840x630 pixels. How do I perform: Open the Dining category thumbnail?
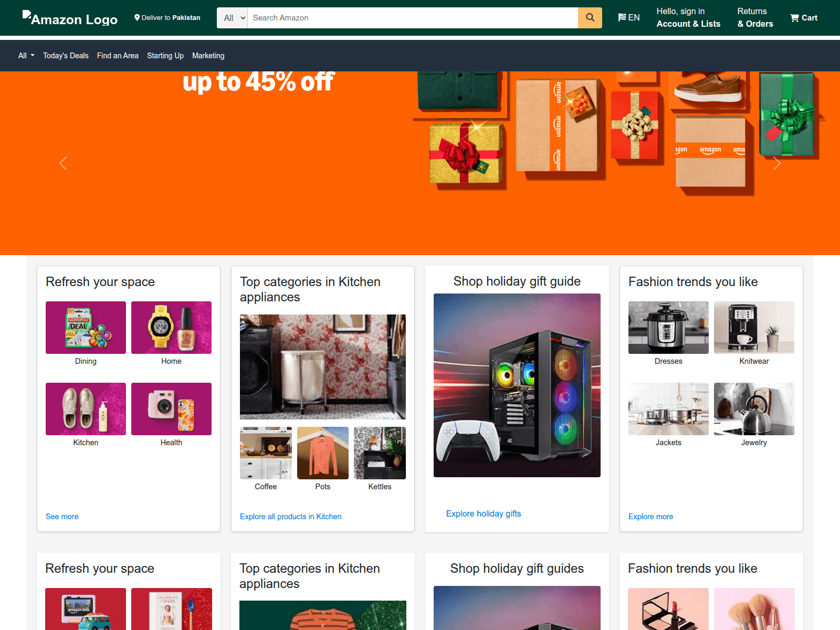pyautogui.click(x=86, y=328)
